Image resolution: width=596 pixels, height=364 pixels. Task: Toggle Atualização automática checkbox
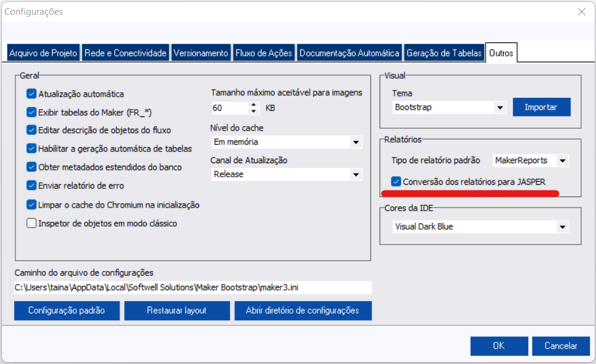32,94
